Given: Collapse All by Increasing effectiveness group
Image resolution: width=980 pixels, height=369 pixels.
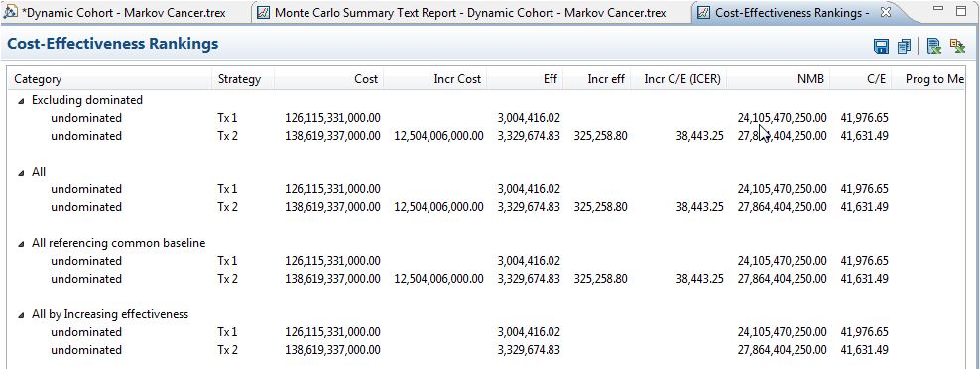Looking at the screenshot, I should (x=21, y=315).
